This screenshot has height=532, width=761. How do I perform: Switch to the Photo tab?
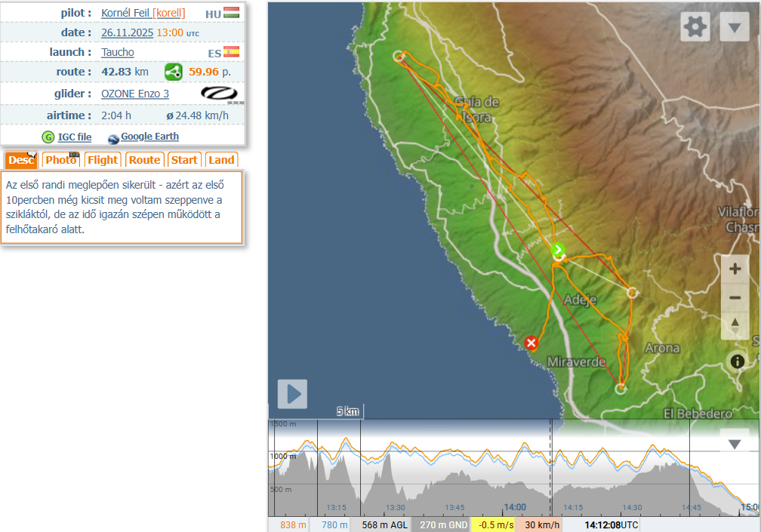tap(60, 160)
